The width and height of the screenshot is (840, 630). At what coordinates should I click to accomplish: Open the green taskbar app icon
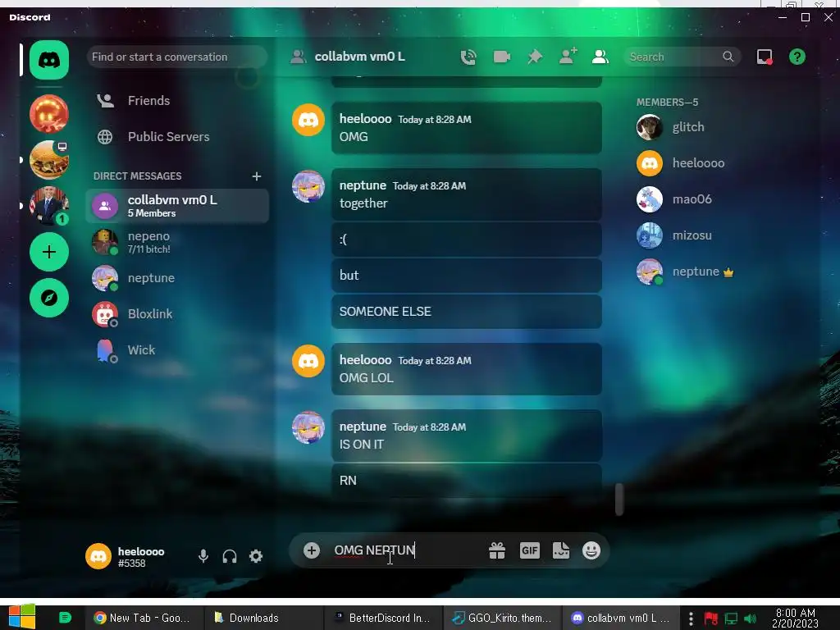65,618
